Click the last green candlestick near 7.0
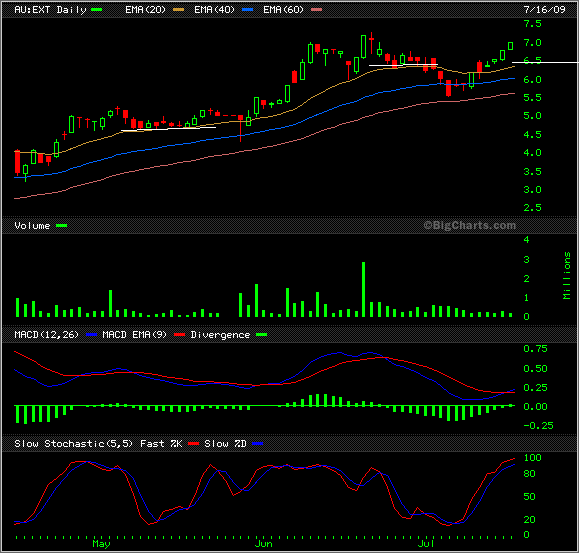The image size is (579, 553). click(511, 46)
